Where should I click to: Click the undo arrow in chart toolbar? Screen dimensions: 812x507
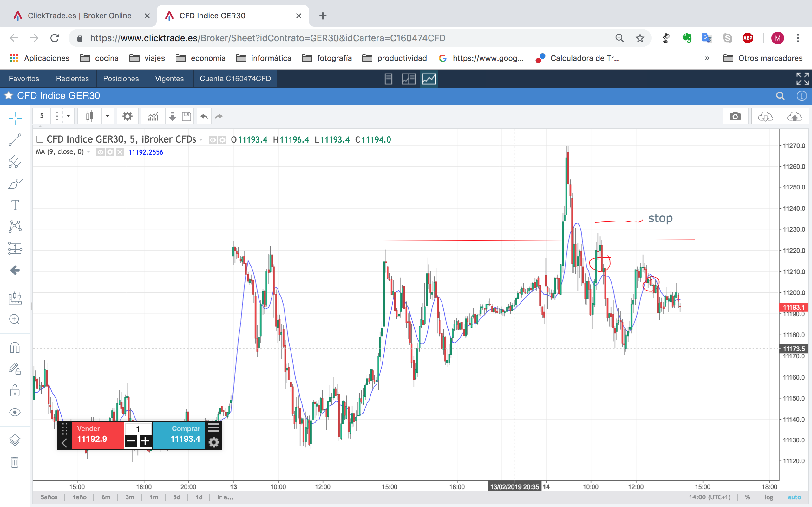pos(204,116)
